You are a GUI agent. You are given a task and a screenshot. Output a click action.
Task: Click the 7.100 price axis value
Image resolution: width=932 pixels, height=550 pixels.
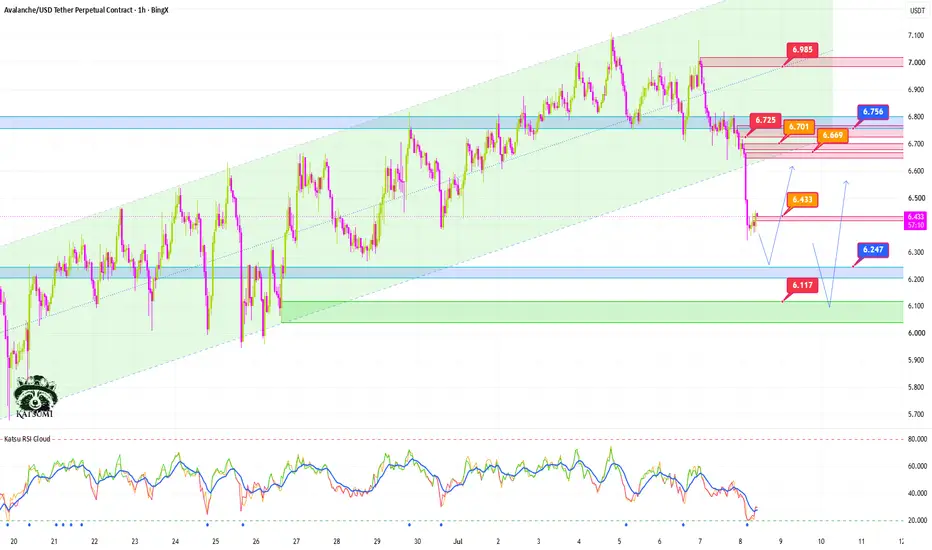pyautogui.click(x=916, y=36)
